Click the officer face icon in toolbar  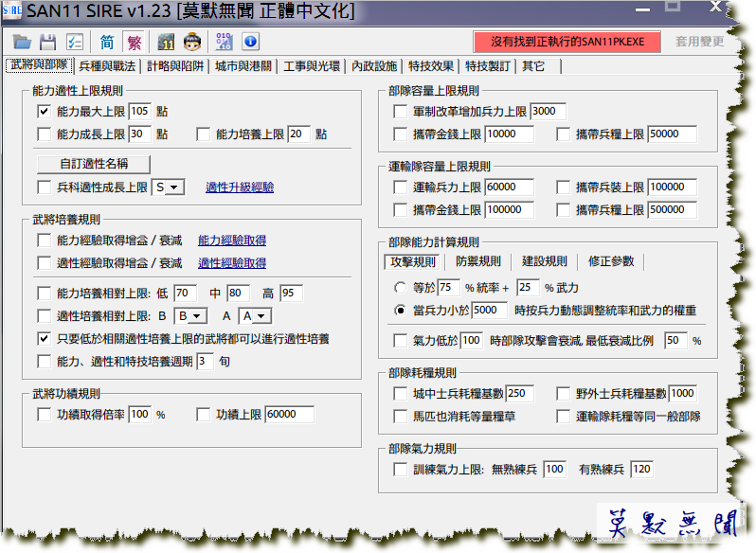192,42
